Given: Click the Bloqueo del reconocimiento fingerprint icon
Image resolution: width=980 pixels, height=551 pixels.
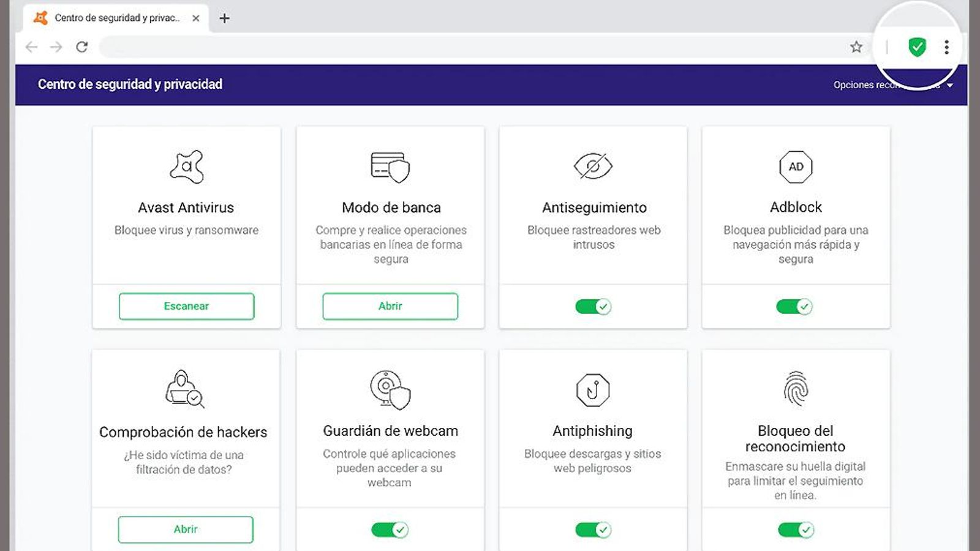Looking at the screenshot, I should pos(796,391).
